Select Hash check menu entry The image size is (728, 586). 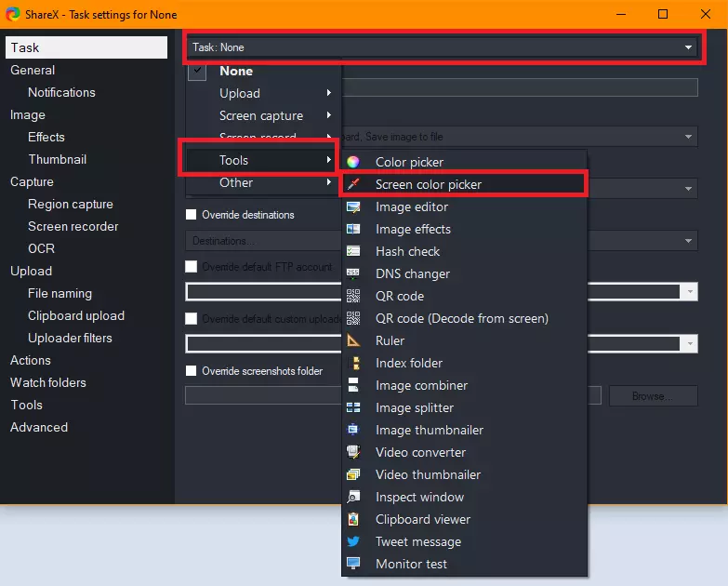(464, 251)
